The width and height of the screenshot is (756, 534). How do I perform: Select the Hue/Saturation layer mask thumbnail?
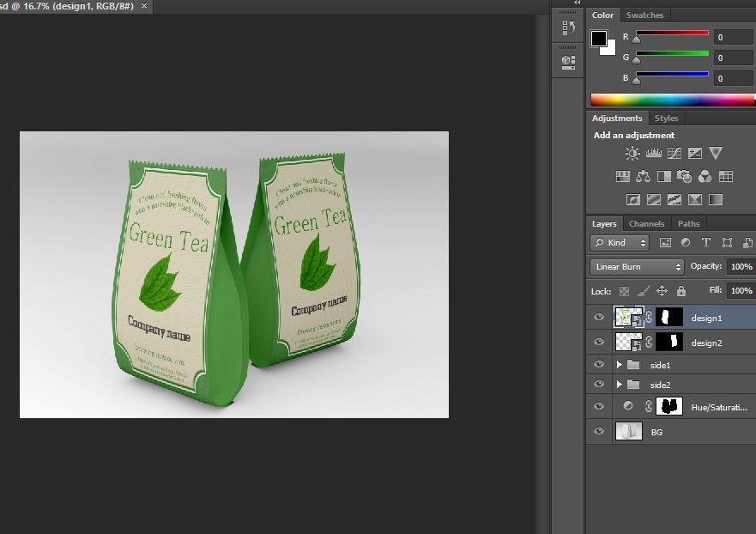(668, 407)
